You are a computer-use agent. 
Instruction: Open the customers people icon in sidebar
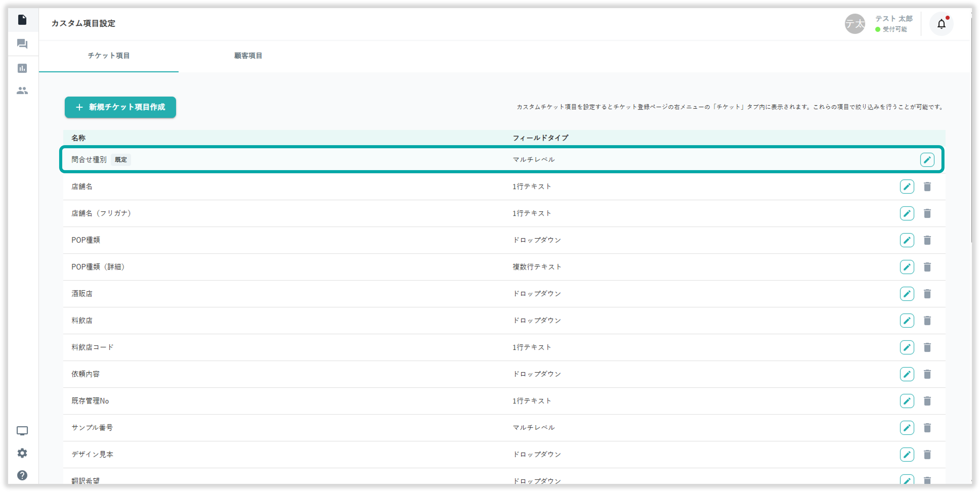[22, 90]
